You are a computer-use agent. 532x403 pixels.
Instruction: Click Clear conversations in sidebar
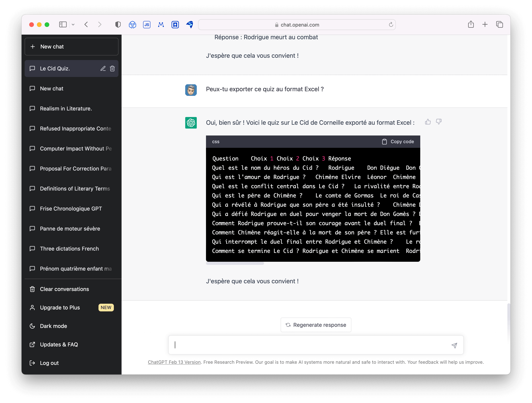tap(64, 289)
